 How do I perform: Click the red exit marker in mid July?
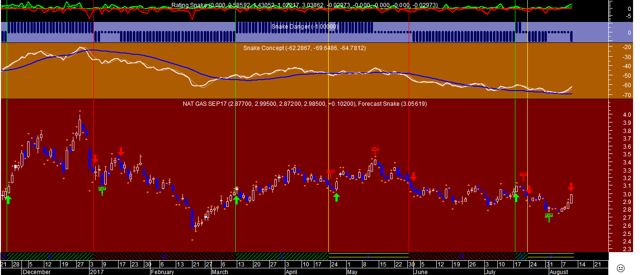[x=523, y=176]
